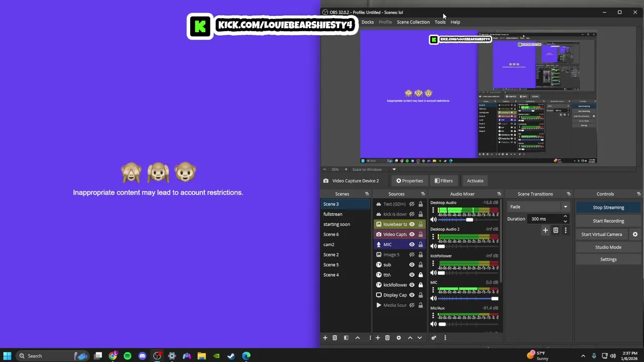
Task: Pop out the Scenes dock
Action: click(x=367, y=194)
